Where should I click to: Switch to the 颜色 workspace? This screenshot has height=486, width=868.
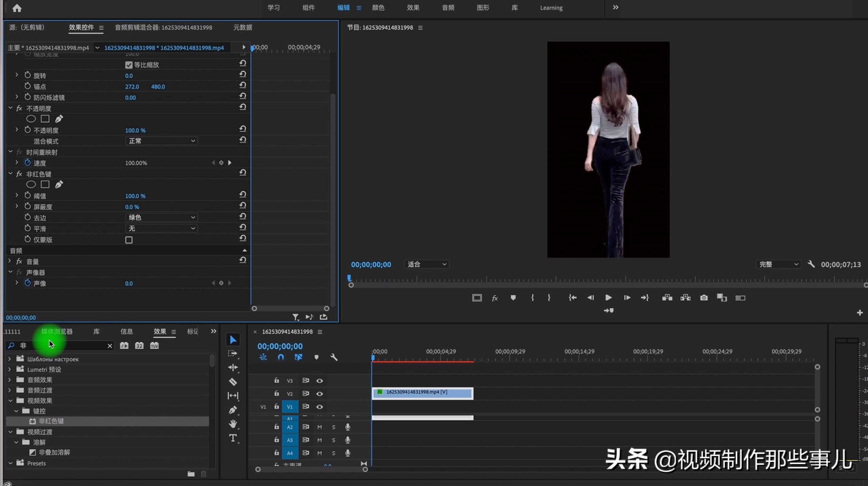point(378,8)
